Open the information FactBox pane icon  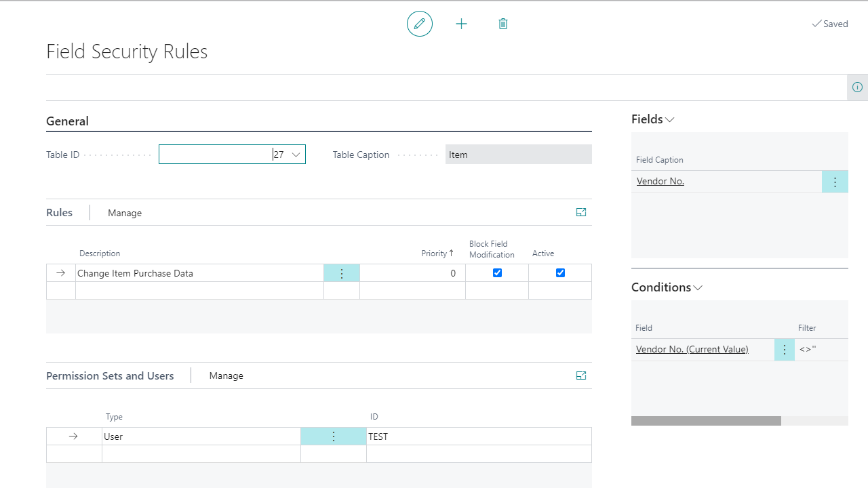point(857,87)
